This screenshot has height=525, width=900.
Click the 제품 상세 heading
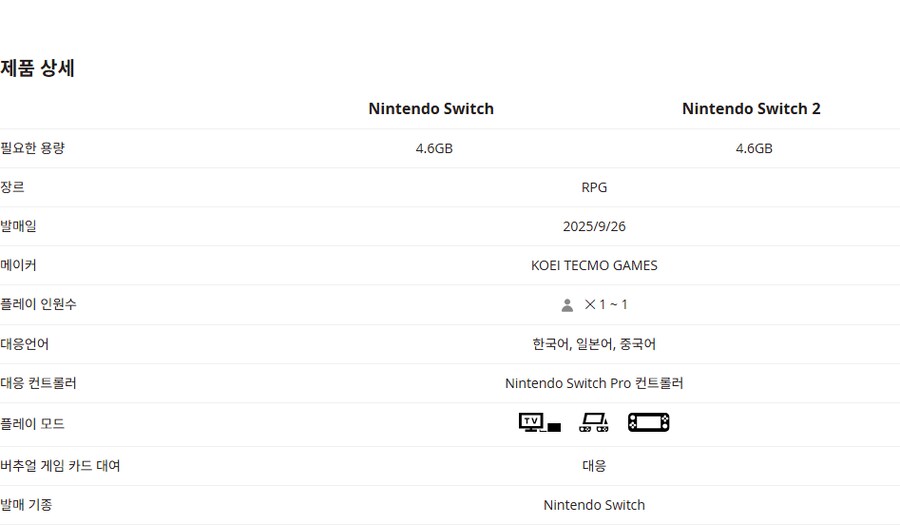[x=37, y=68]
